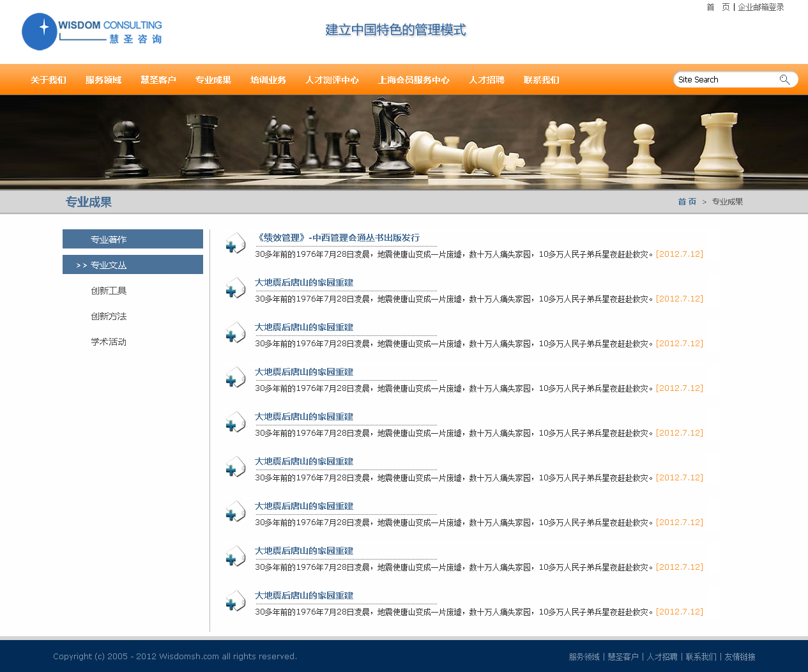Viewport: 808px width, 672px height.
Task: Click the plus icon beside 《绩效管理》 article
Action: (235, 244)
